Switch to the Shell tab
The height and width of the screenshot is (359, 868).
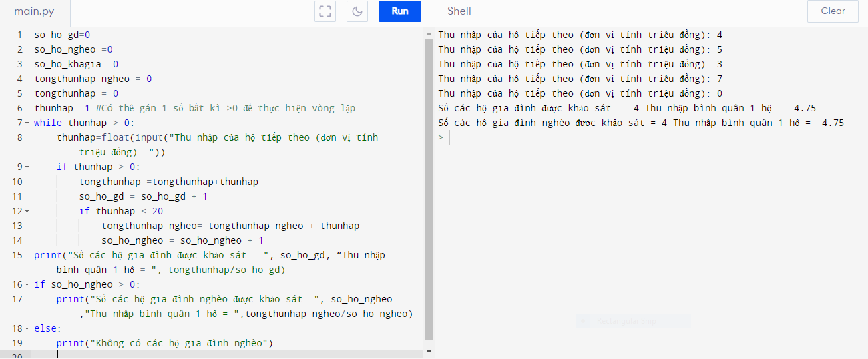(x=459, y=11)
